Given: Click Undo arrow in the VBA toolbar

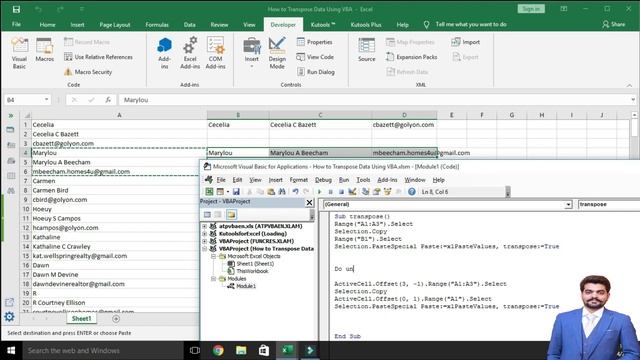Looking at the screenshot, I should [296, 191].
